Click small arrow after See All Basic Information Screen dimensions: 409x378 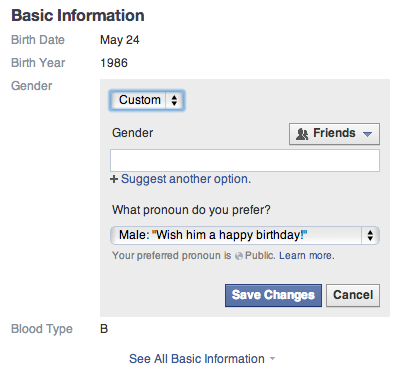pos(273,359)
